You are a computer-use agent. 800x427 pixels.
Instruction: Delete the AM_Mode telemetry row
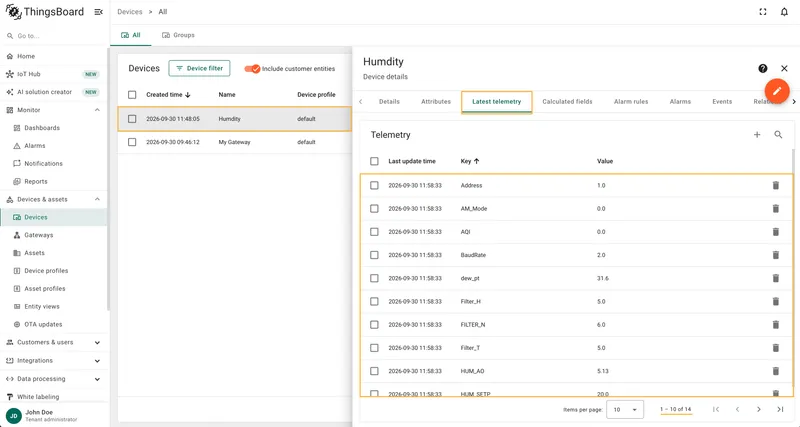[x=776, y=209]
